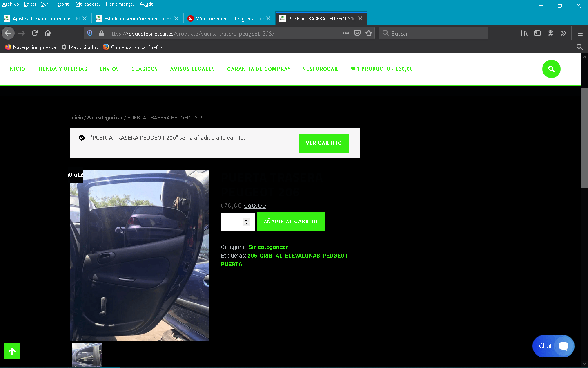Open the Herramientas menu
The height and width of the screenshot is (368, 588).
120,4
